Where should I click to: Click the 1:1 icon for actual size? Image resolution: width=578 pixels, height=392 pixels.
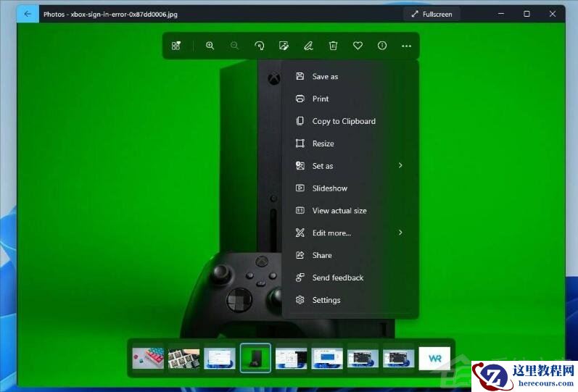click(300, 210)
